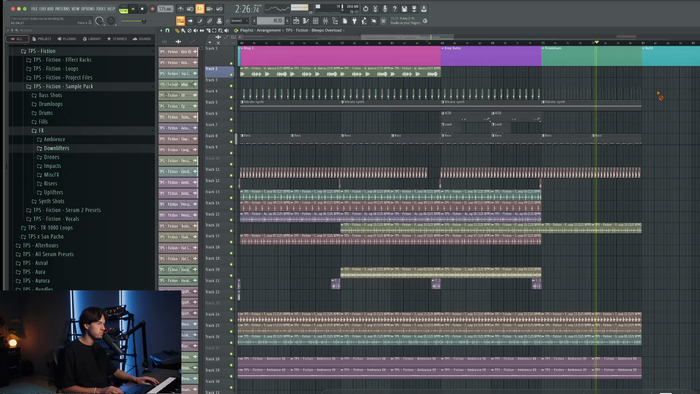
Task: Mute Track 24 with its green dot
Action: (x=231, y=320)
